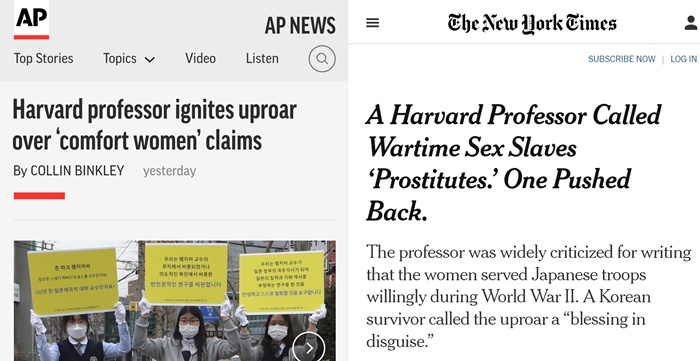Click the yesterday timestamp
The height and width of the screenshot is (361, 700).
click(x=169, y=171)
